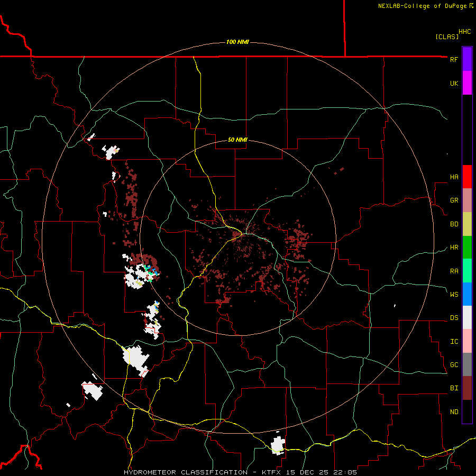Select the IC pink legend block
The height and width of the screenshot is (476, 476).
point(467,341)
